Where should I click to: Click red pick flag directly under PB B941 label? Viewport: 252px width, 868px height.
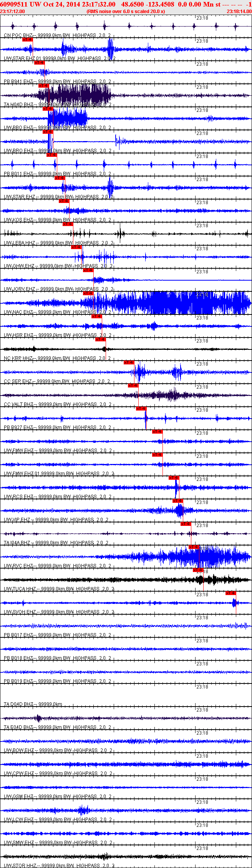[x=44, y=86]
